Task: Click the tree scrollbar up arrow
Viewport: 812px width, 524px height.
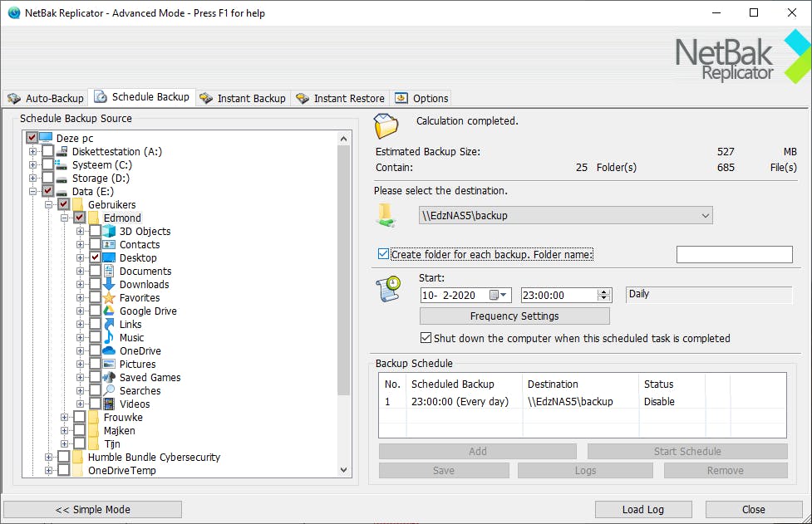Action: point(344,139)
